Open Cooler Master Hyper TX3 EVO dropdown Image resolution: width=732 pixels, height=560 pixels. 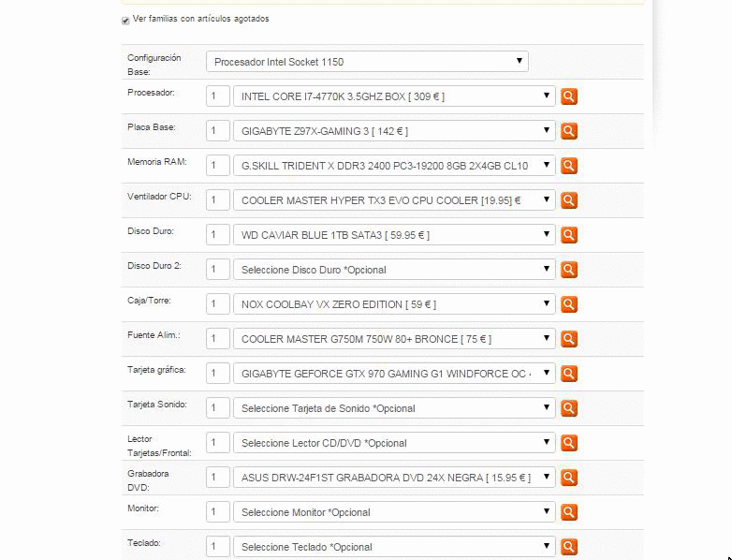coord(394,199)
